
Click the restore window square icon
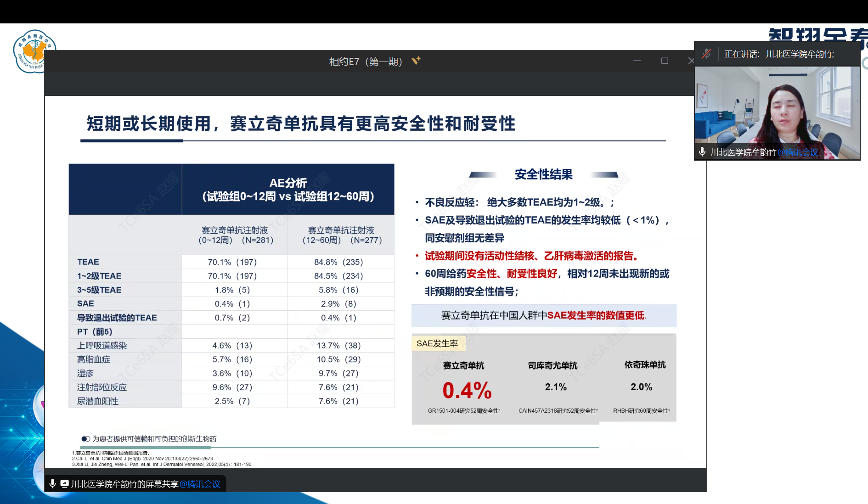664,60
